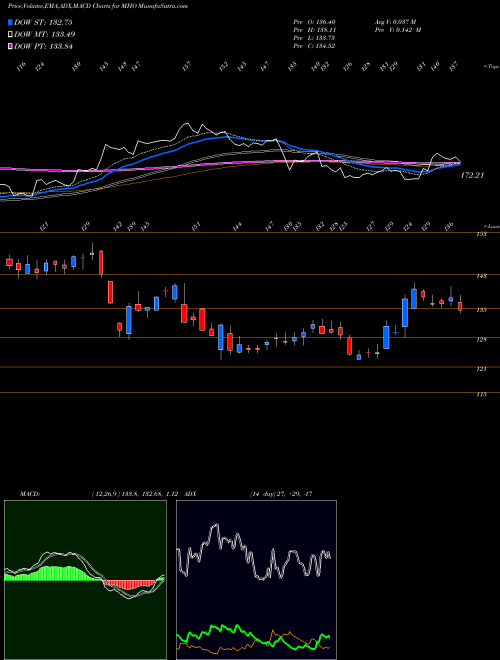The image size is (500, 660).
Task: Click the 115 price axis label
Action: click(482, 394)
